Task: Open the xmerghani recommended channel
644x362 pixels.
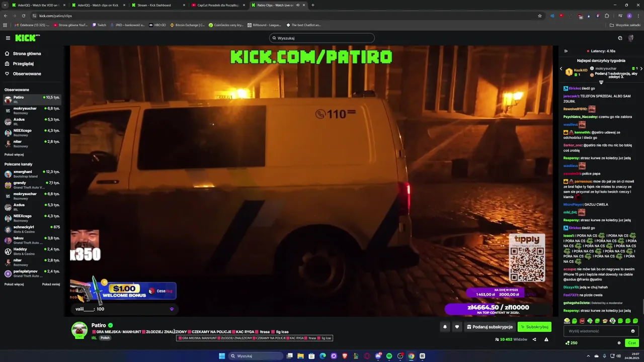Action: tap(32, 173)
